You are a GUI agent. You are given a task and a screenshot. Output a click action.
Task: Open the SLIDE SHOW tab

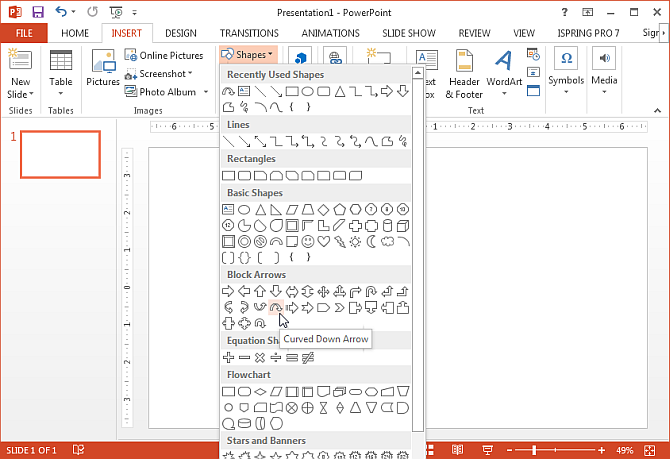[409, 33]
